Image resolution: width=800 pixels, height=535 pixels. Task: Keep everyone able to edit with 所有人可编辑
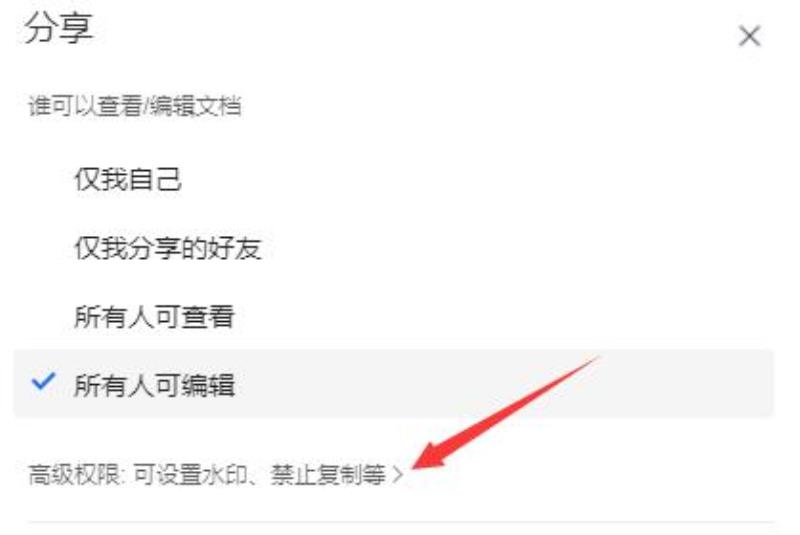coord(393,384)
